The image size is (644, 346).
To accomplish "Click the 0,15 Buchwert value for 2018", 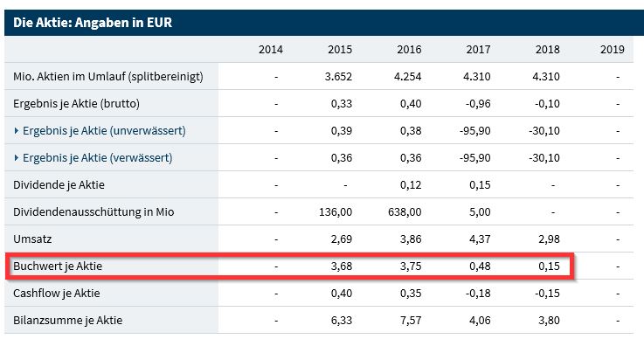I will [549, 266].
